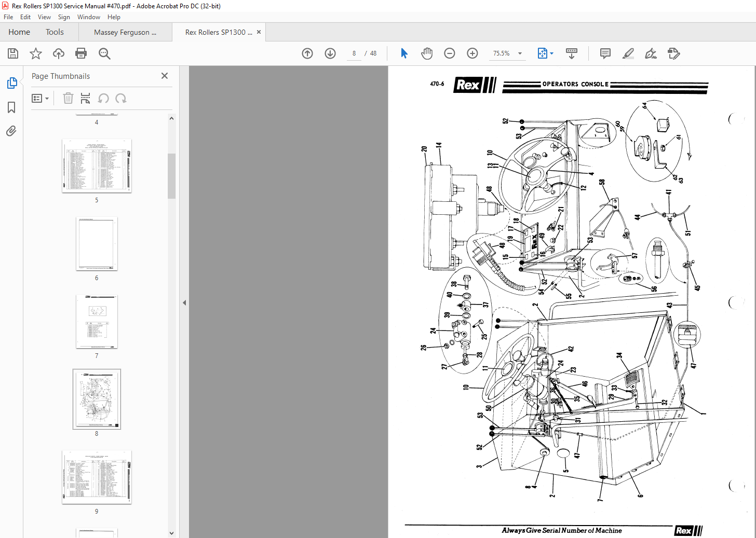Image resolution: width=756 pixels, height=538 pixels.
Task: Close the Page Thumbnails panel
Action: click(x=165, y=76)
